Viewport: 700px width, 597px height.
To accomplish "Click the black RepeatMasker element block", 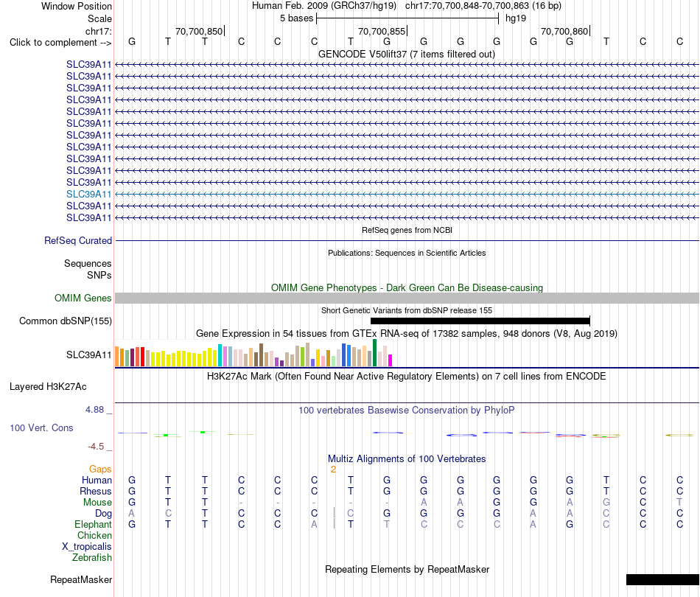I will tap(662, 579).
